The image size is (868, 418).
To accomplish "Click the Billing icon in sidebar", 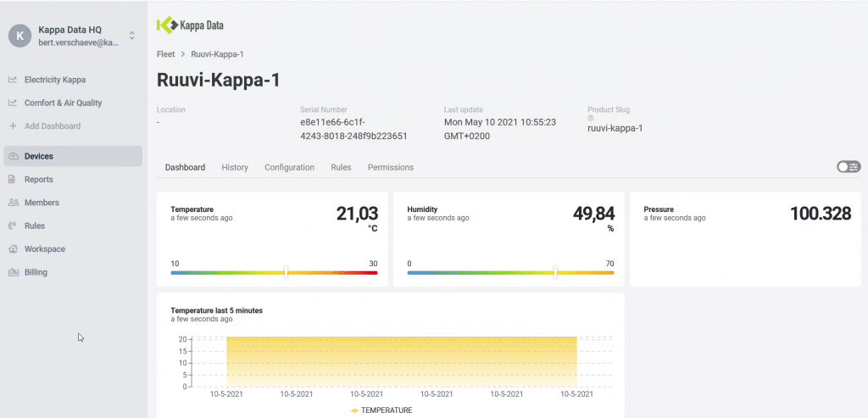I will (x=13, y=272).
